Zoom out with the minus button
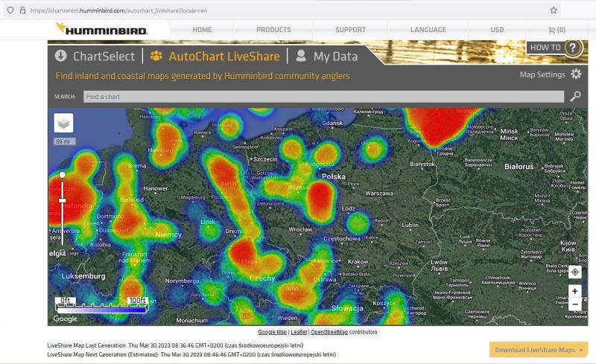Image resolution: width=596 pixels, height=364 pixels. 574,304
